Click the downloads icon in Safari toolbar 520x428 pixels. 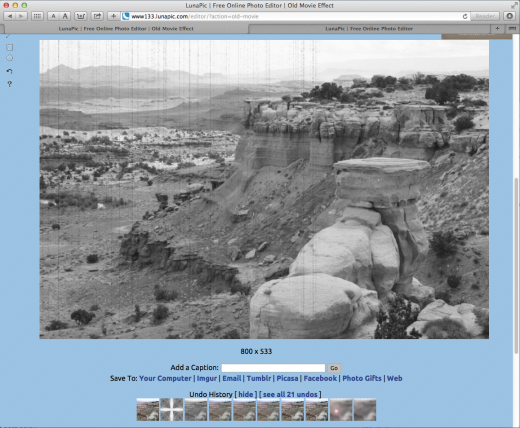(x=509, y=16)
